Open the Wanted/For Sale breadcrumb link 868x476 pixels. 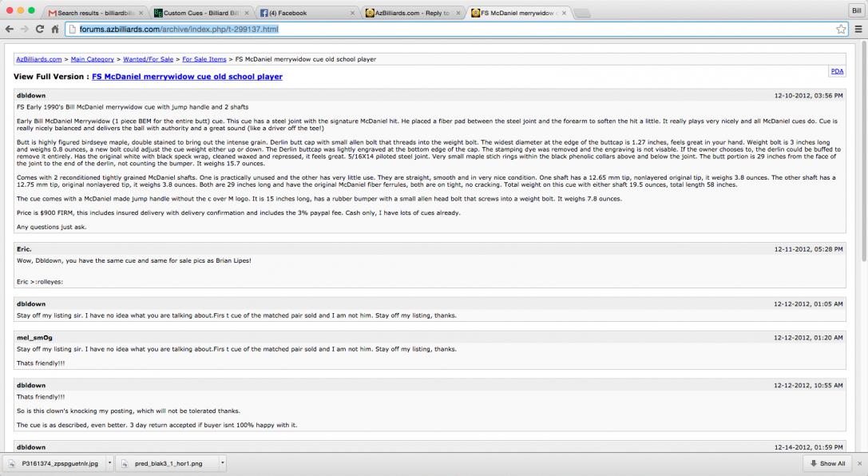(x=149, y=59)
